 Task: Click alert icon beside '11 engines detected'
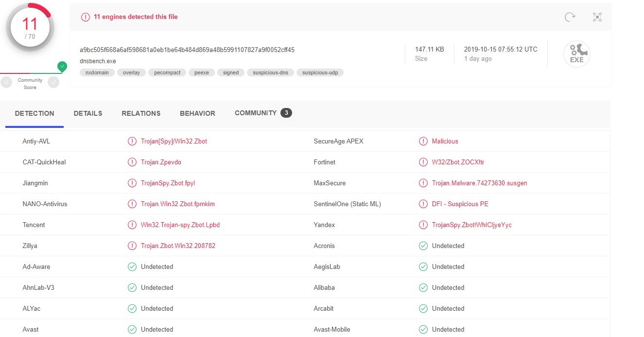(86, 17)
